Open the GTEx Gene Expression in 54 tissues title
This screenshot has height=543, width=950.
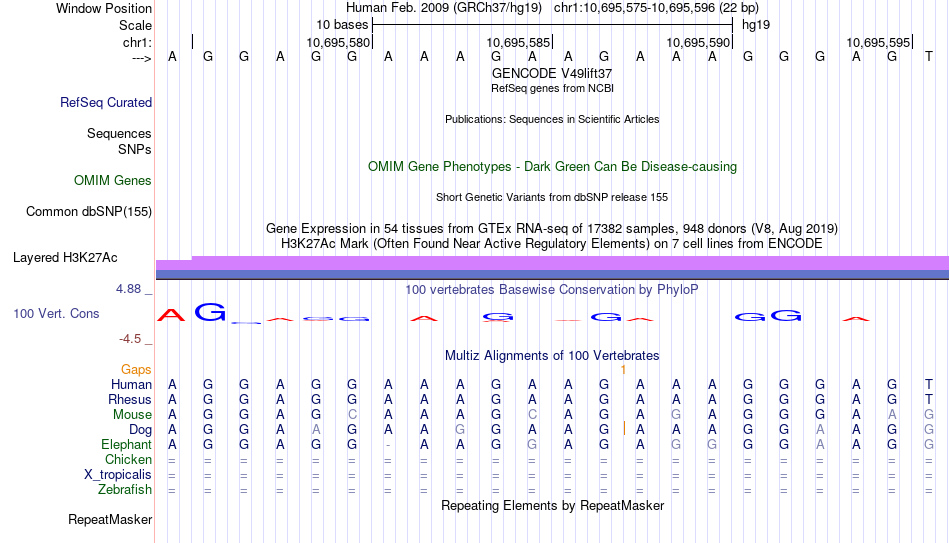point(552,228)
